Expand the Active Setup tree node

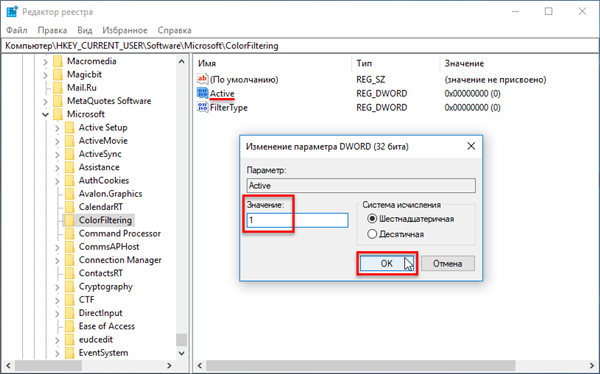57,127
